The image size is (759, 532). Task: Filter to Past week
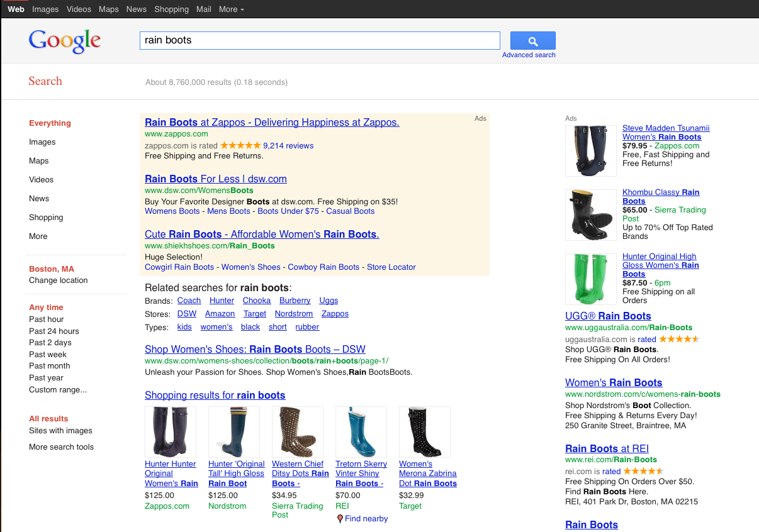[x=48, y=355]
